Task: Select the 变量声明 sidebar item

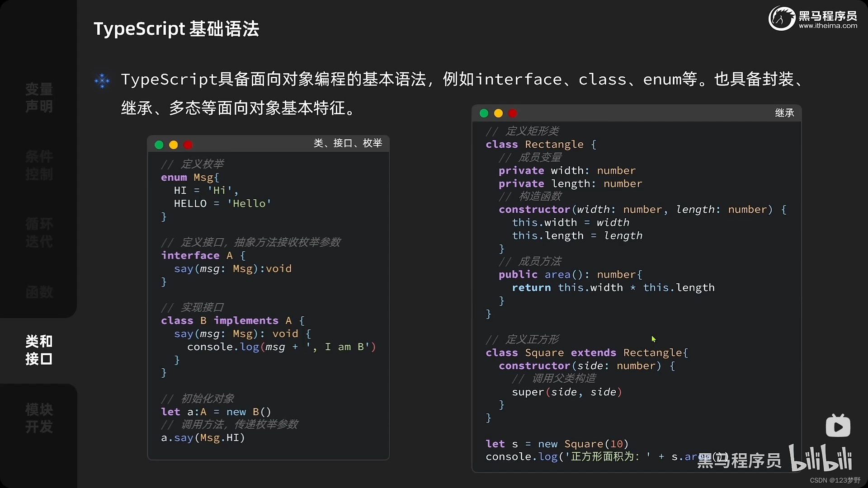Action: click(38, 98)
